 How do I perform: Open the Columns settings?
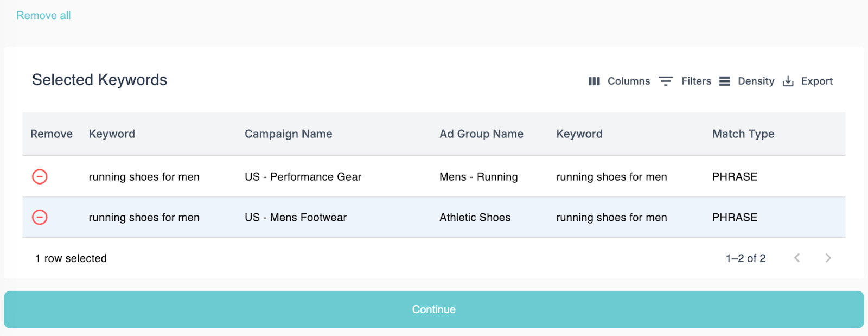619,81
